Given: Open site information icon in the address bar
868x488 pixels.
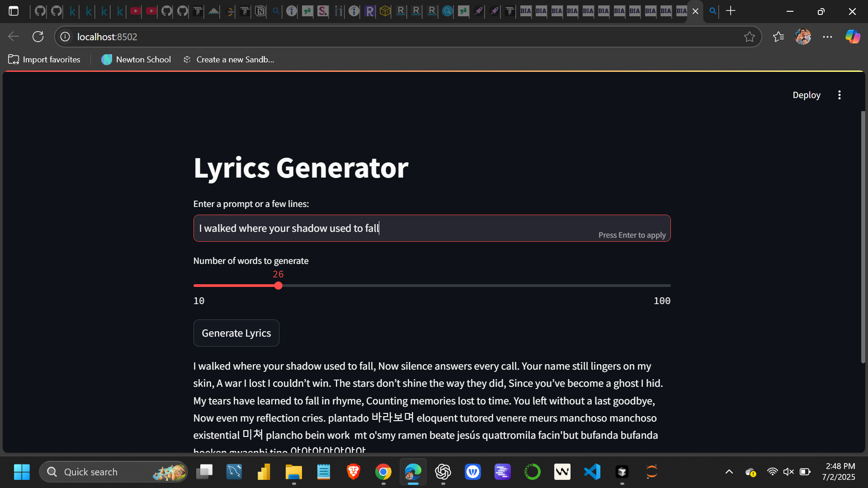Looking at the screenshot, I should click(x=65, y=37).
